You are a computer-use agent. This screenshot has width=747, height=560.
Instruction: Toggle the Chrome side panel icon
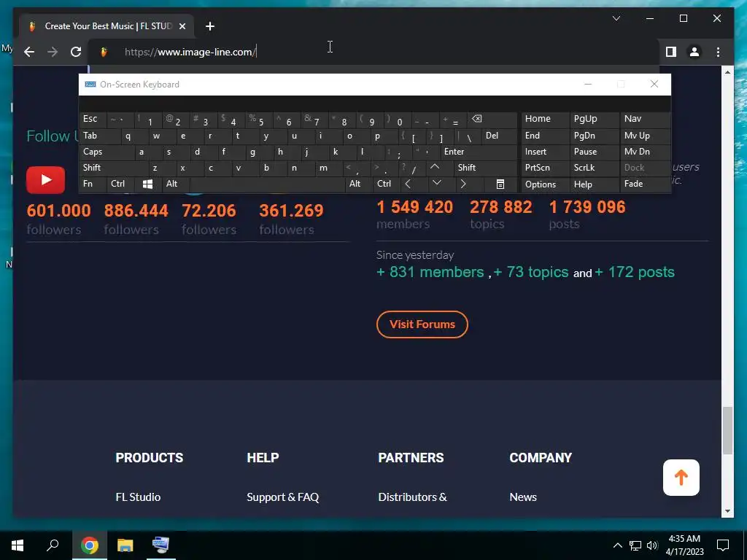point(671,52)
